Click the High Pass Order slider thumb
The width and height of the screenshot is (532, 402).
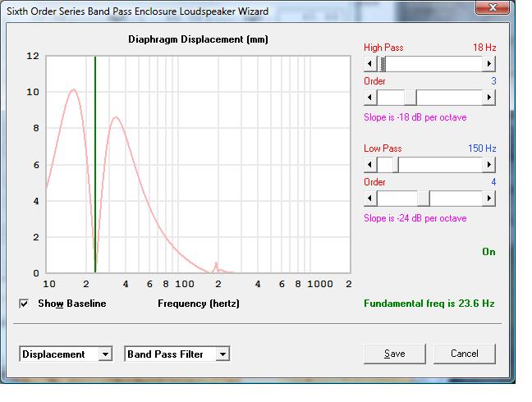tap(410, 98)
